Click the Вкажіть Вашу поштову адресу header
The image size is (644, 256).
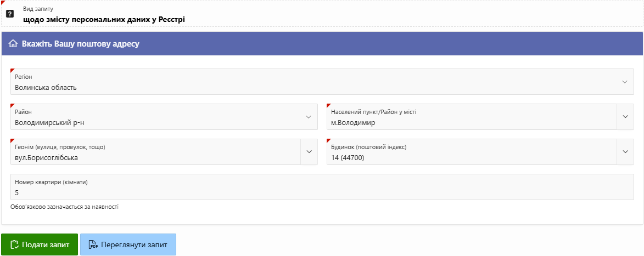(x=81, y=44)
